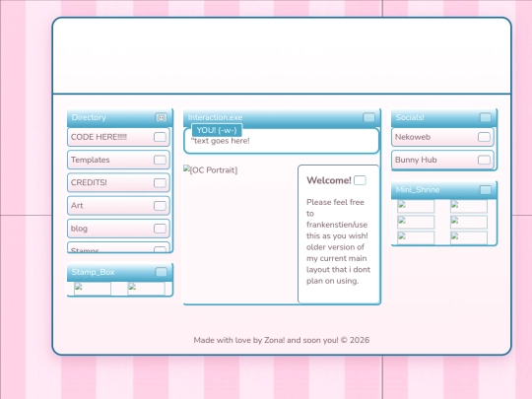Viewport: 532px width, 399px height.
Task: Click the small icon beside CREDITS!
Action: (x=160, y=183)
